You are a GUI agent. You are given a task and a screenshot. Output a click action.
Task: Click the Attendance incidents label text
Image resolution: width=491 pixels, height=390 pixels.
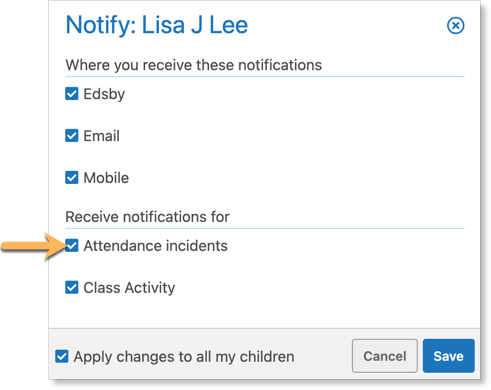tap(155, 246)
